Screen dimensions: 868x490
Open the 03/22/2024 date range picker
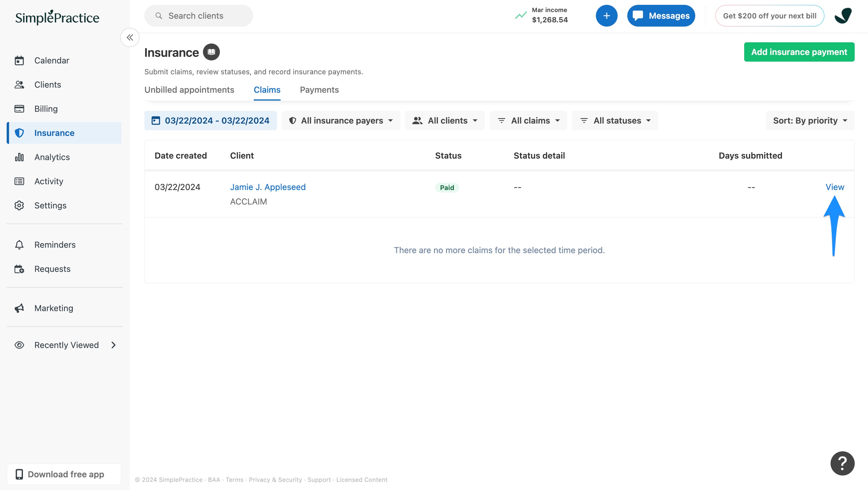pos(211,121)
